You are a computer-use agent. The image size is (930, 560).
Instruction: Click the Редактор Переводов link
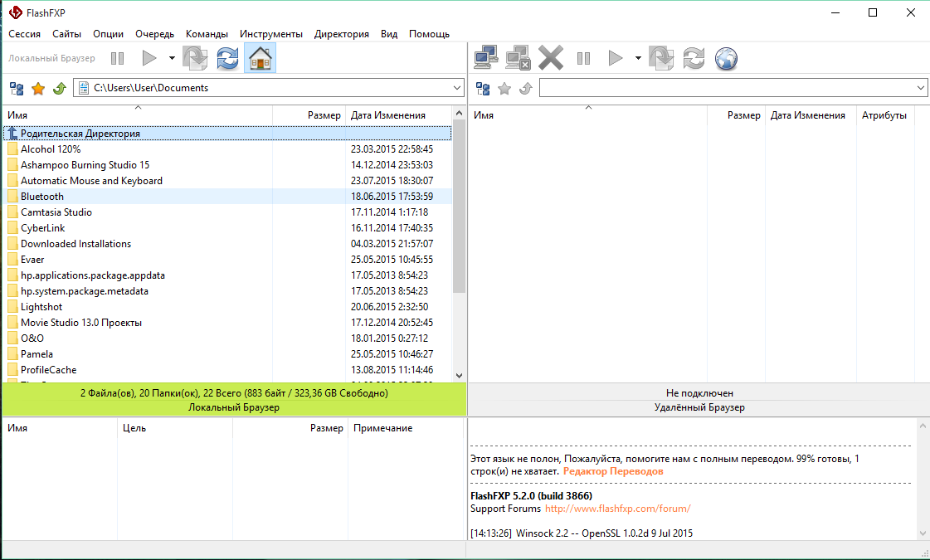[x=613, y=471]
